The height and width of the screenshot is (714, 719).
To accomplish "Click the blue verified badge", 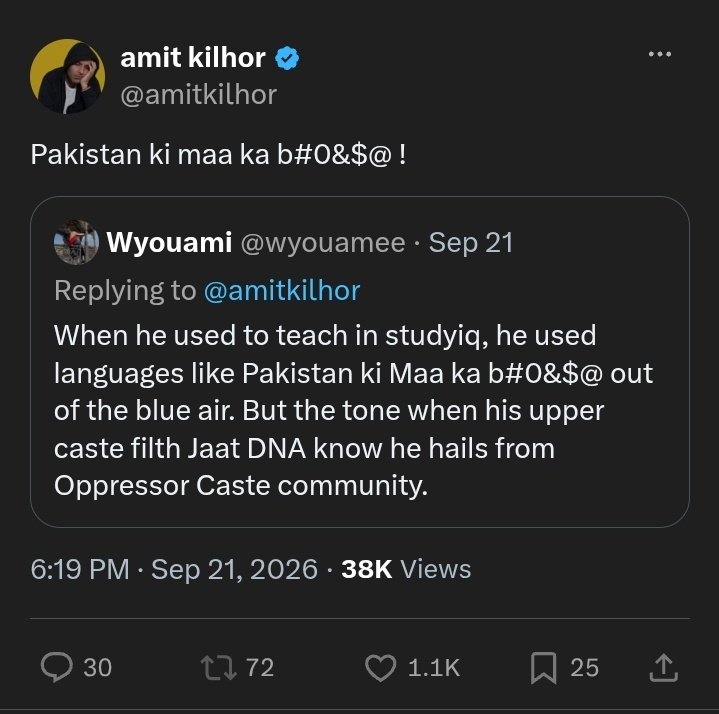I will click(287, 58).
